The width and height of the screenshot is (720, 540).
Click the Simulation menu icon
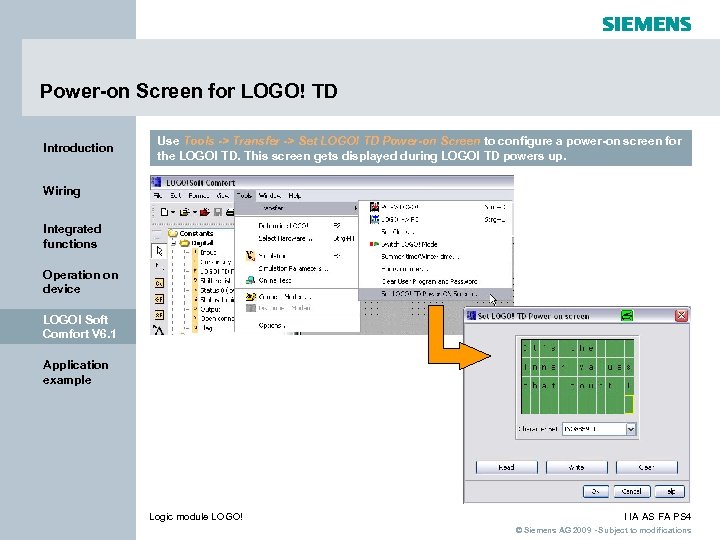point(250,256)
